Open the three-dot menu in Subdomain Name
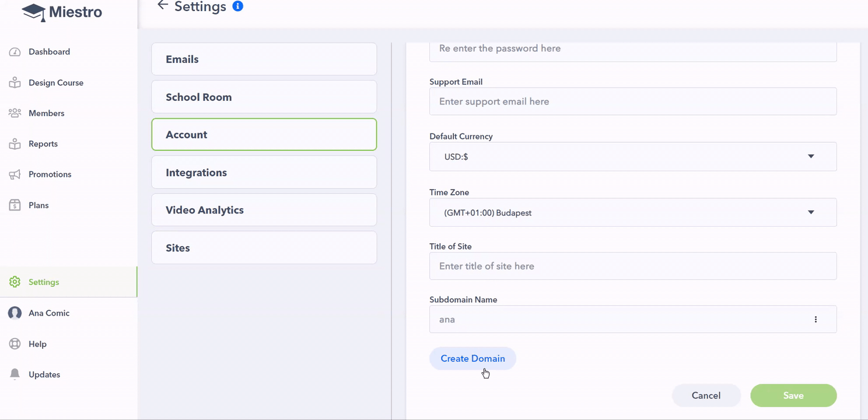Image resolution: width=868 pixels, height=420 pixels. pos(815,320)
